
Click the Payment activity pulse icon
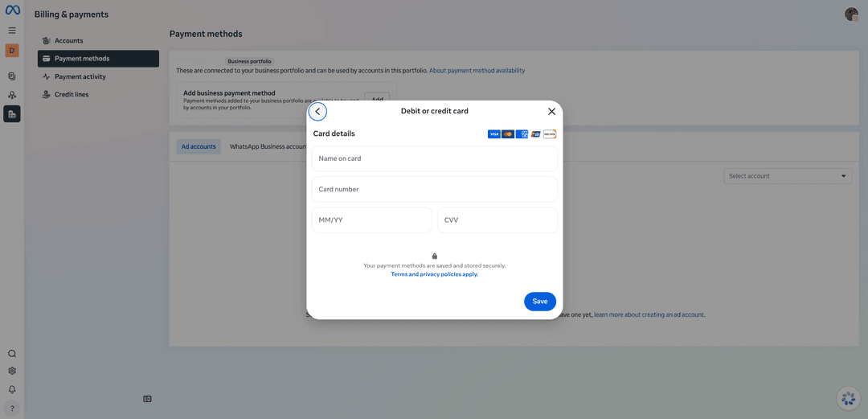tap(47, 77)
